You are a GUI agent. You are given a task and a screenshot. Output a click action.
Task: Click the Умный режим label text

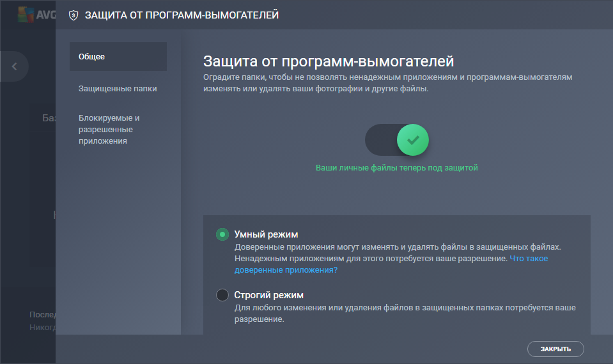[x=267, y=234]
